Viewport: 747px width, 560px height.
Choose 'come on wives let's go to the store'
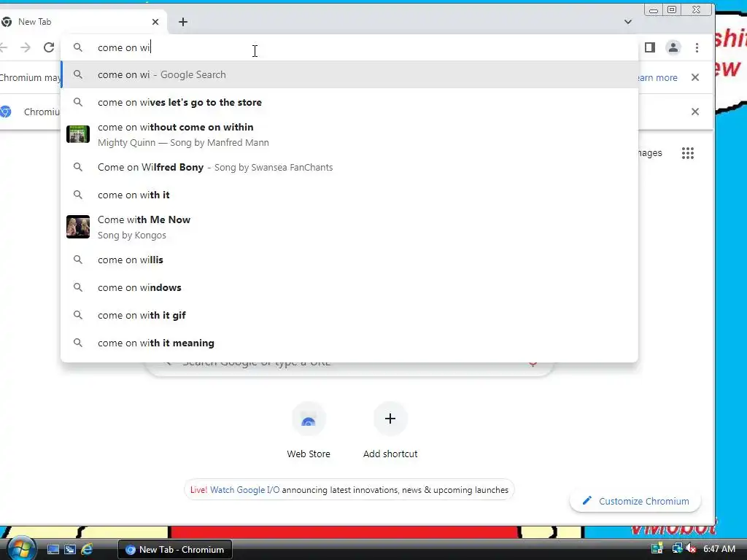pos(349,102)
